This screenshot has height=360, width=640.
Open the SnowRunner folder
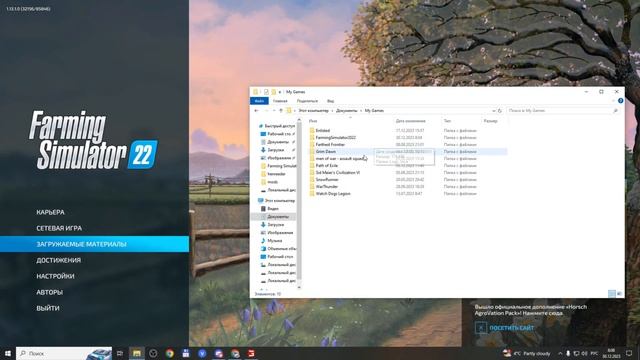327,179
